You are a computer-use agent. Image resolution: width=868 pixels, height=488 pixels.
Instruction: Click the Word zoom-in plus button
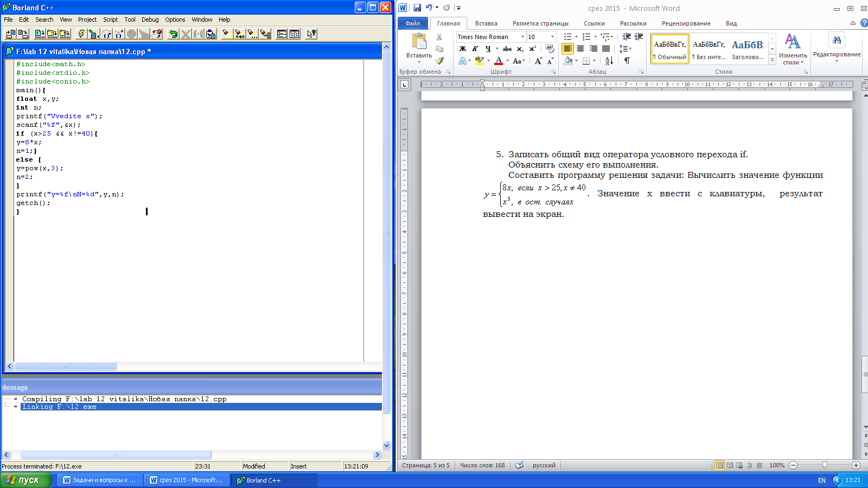[856, 465]
